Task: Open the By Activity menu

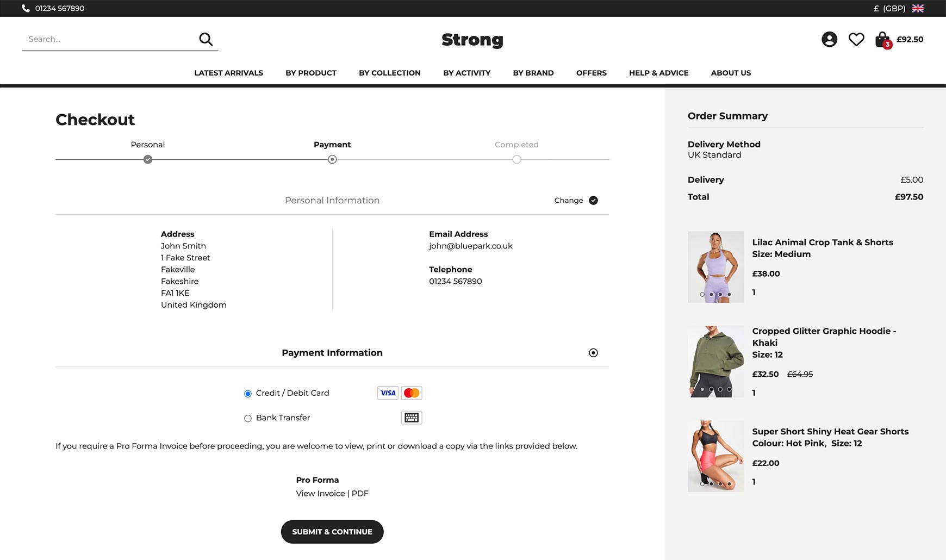Action: coord(466,73)
